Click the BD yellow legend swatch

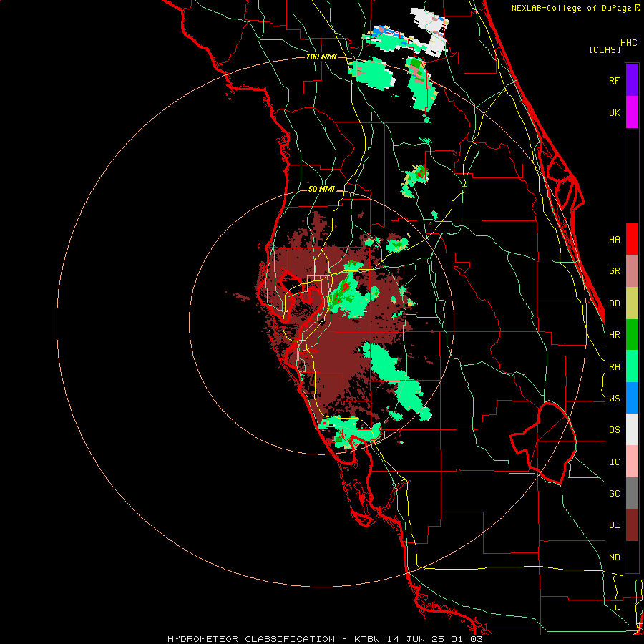click(632, 303)
